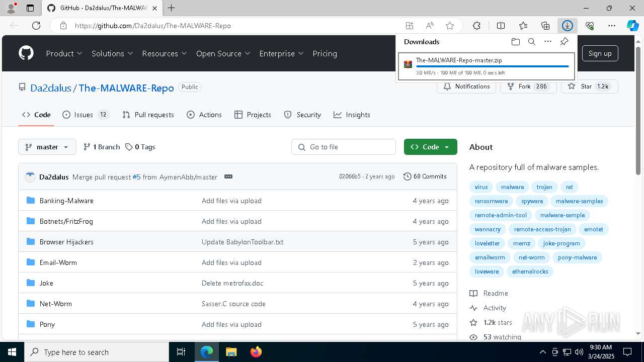Fork the repository button

coord(528,86)
